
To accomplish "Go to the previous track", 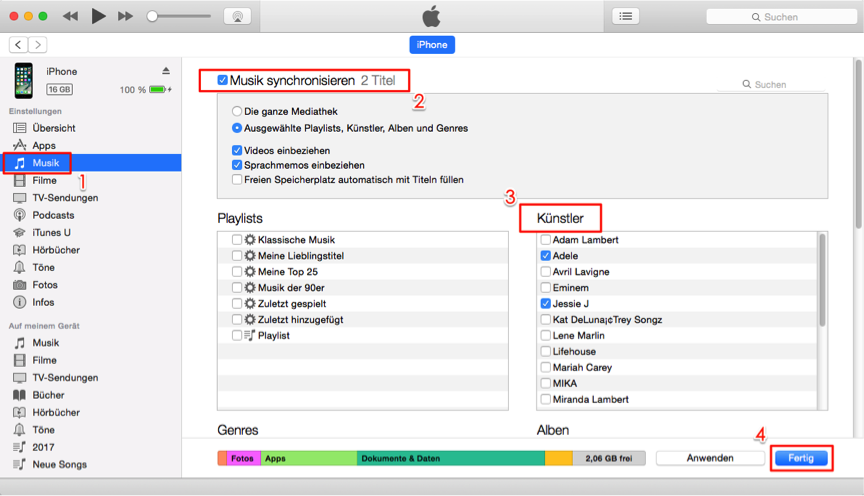I will coord(70,16).
